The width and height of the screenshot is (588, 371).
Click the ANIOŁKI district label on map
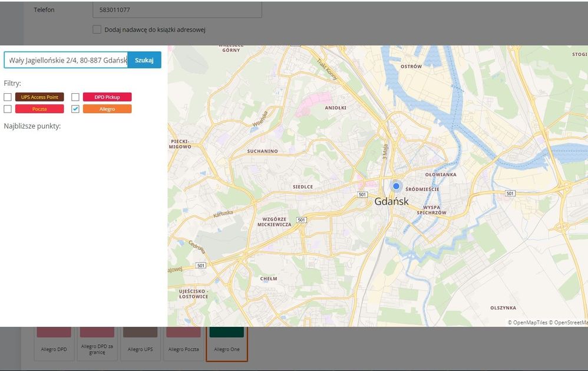click(336, 108)
